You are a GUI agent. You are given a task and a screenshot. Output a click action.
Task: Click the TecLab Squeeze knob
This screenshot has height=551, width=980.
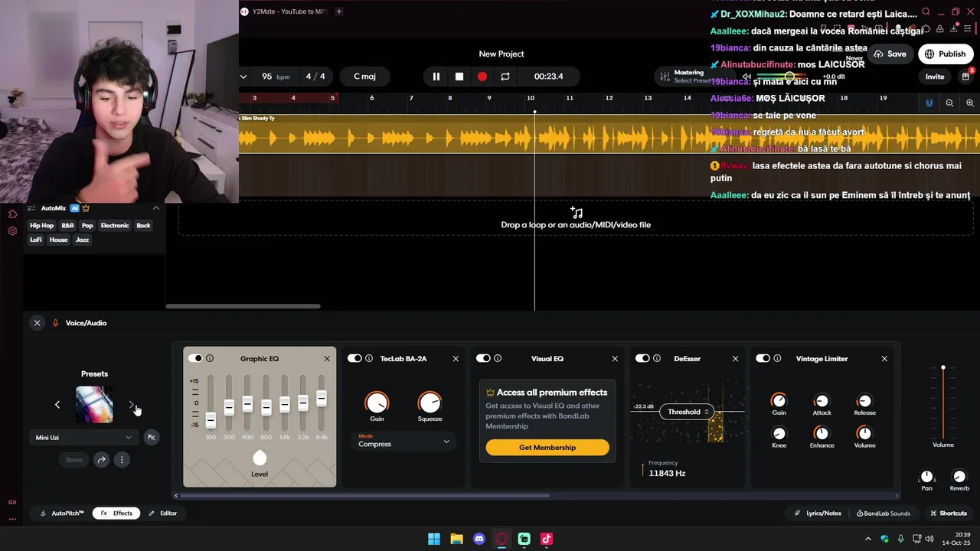click(x=430, y=403)
